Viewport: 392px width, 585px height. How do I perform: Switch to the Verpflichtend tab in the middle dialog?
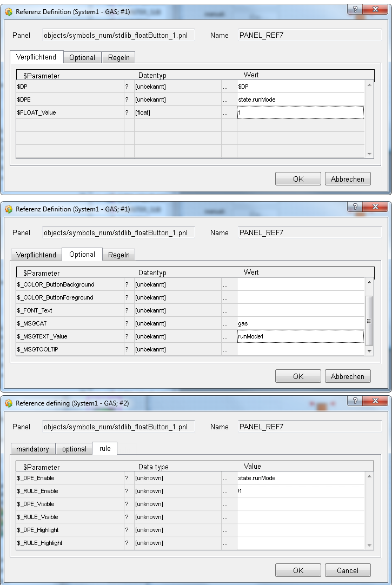[x=36, y=255]
